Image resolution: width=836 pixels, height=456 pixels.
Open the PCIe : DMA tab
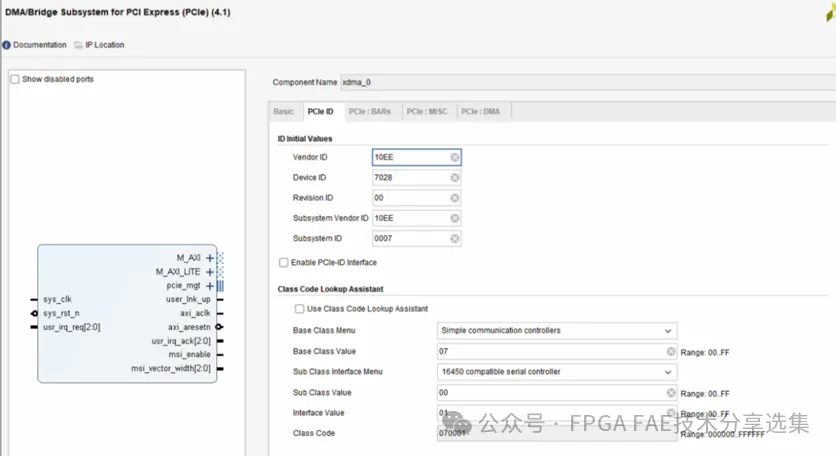pos(480,111)
